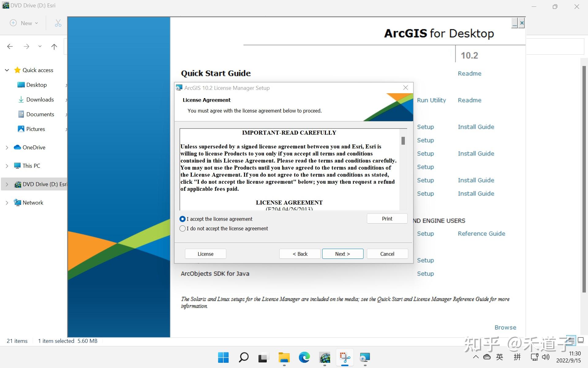The image size is (588, 368).
Task: Select This PC in the navigation pane
Action: pos(31,166)
